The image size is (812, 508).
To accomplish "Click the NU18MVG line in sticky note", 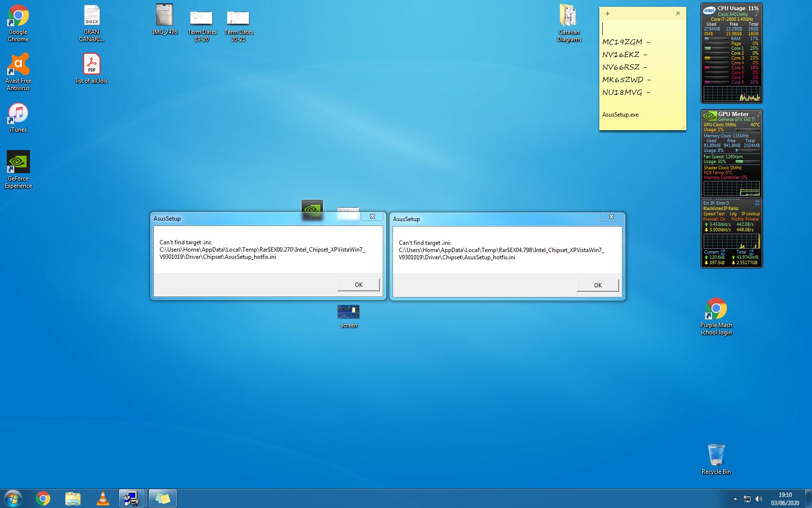I will click(626, 92).
